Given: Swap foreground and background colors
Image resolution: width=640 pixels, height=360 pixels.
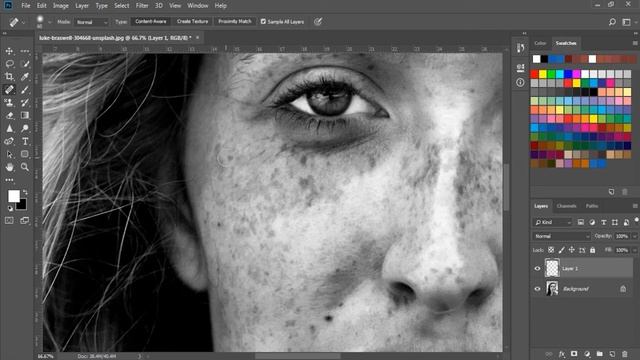Looking at the screenshot, I should [x=25, y=191].
